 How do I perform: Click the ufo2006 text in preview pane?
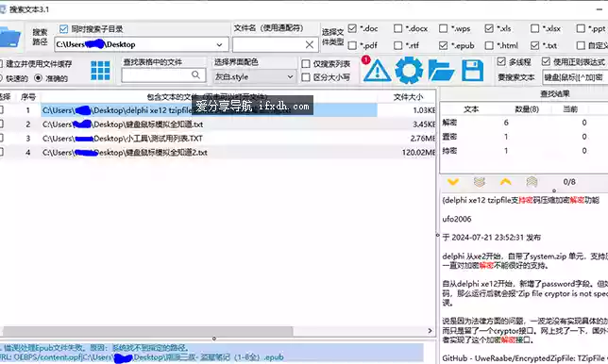click(457, 219)
